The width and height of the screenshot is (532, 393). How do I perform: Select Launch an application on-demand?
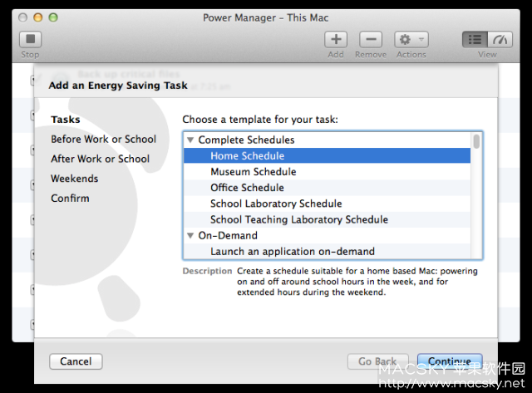(x=327, y=251)
